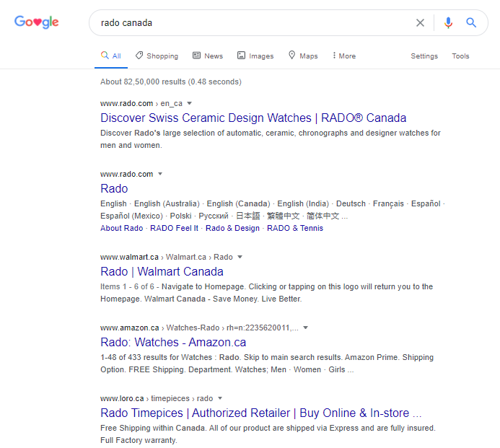Viewport: 500px width, 448px height.
Task: Click the www.amazon.ca breadcrumb URL
Action: point(199,328)
